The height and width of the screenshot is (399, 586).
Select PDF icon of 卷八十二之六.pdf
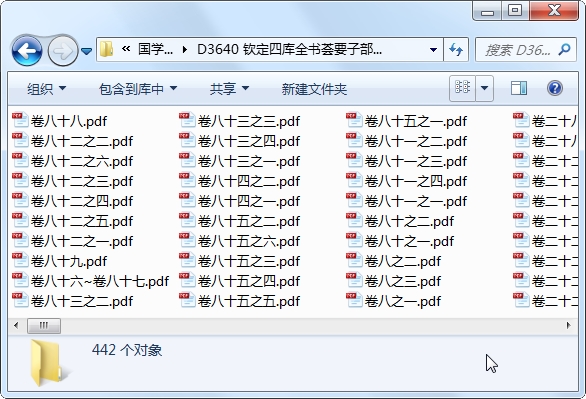pos(20,160)
